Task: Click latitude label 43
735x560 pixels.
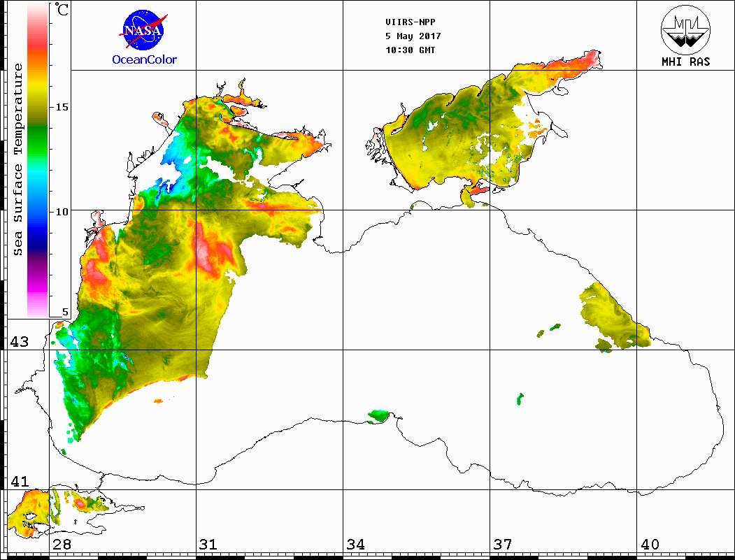Action: [19, 342]
